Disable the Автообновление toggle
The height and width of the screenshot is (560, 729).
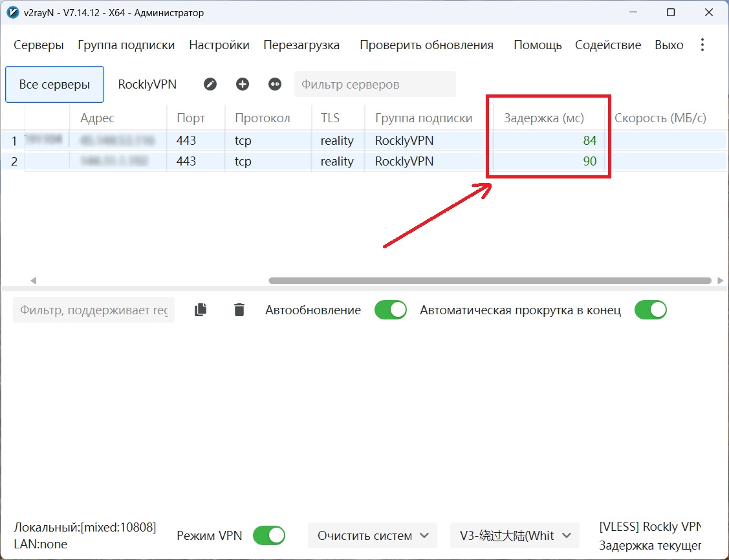coord(391,310)
